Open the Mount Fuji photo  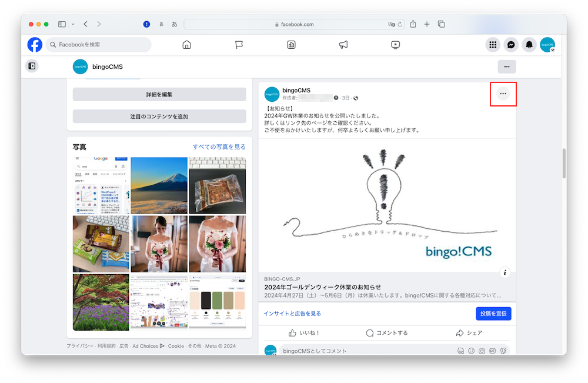point(159,185)
